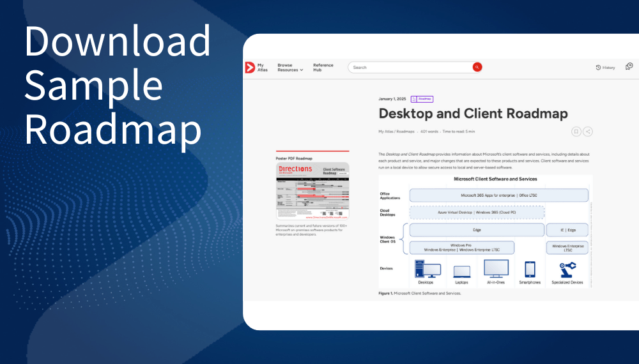Click the red Directions logo icon

tap(250, 68)
